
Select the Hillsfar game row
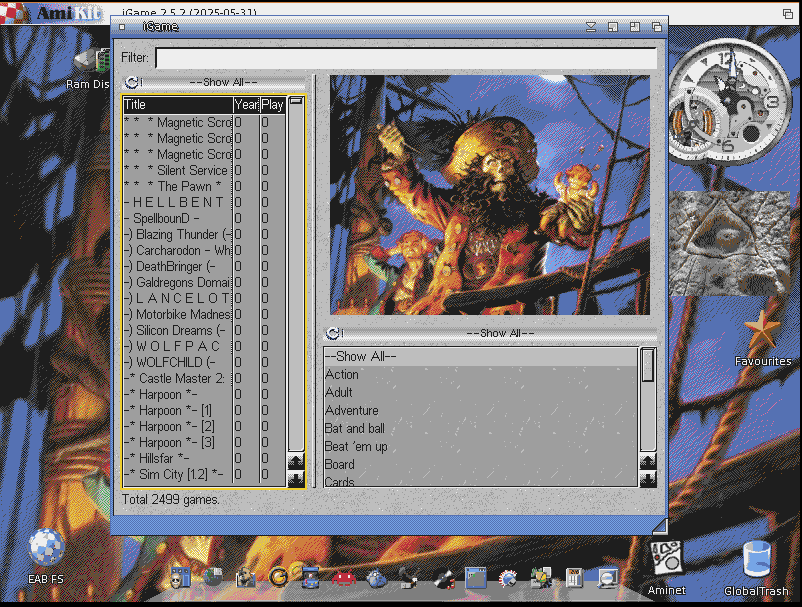point(205,458)
